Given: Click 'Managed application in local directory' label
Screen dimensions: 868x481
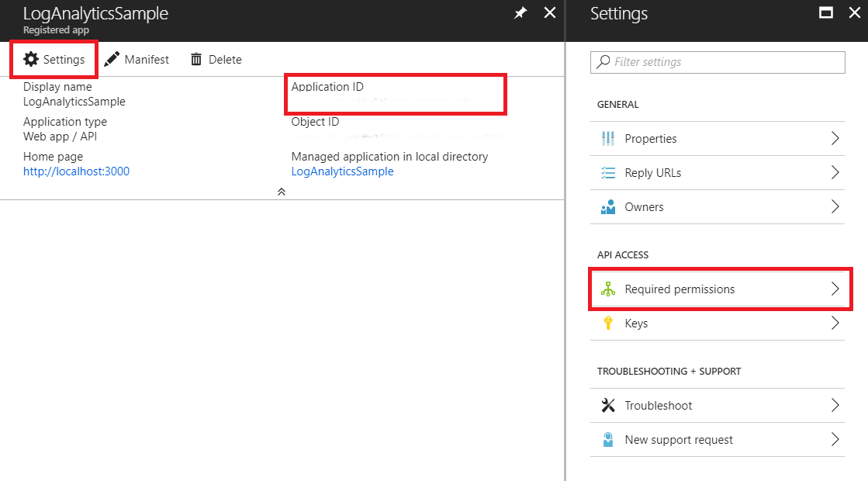Looking at the screenshot, I should pyautogui.click(x=389, y=157).
